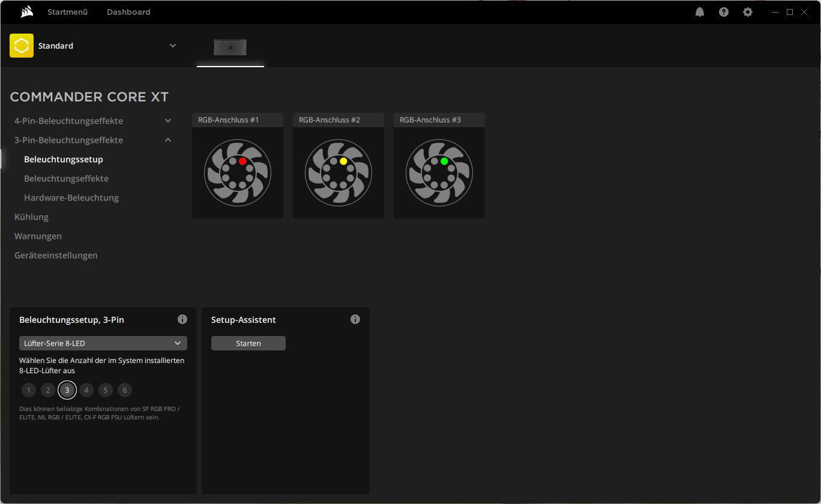821x504 pixels.
Task: Expand 4-Pin-Beleuchtungseffekte section chevron
Action: [x=168, y=121]
